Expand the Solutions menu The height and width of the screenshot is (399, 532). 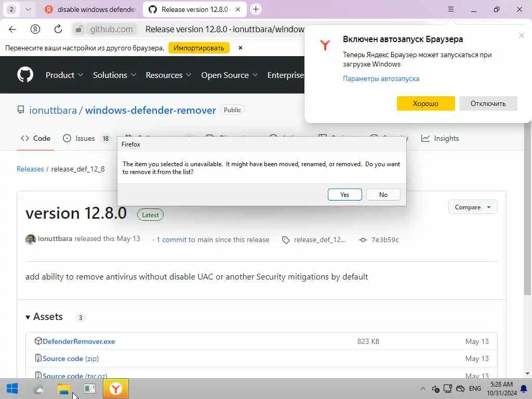point(114,75)
